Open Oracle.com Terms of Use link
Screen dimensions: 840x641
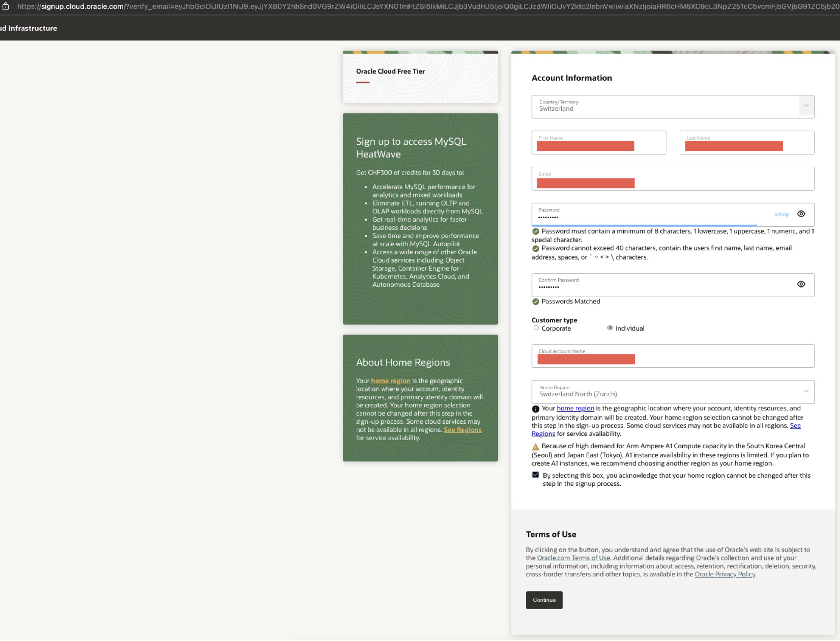(573, 558)
